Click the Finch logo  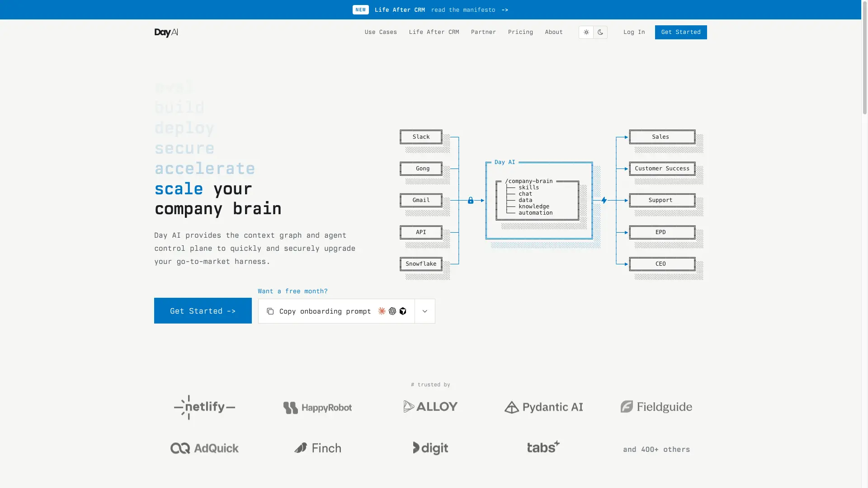[x=317, y=448]
